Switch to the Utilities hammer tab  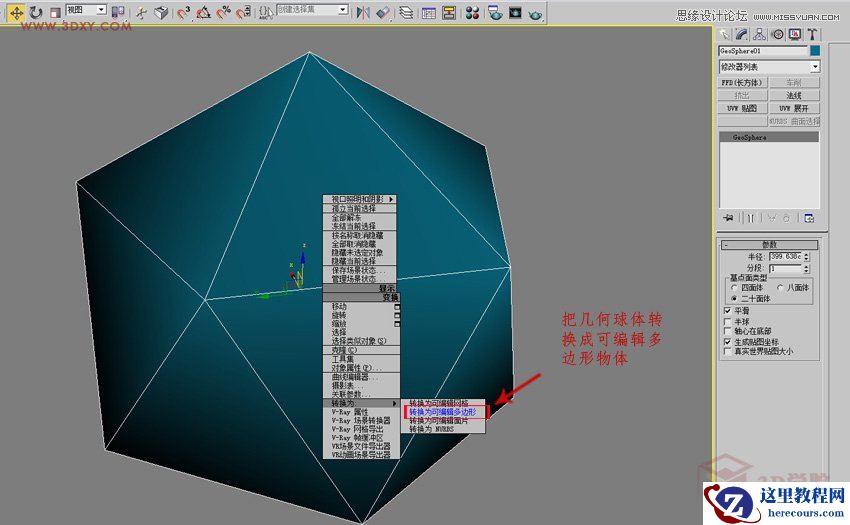812,35
